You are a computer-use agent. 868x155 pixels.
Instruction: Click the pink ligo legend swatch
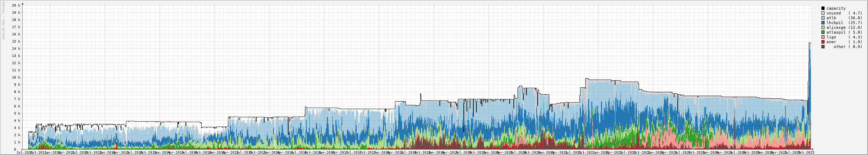823,37
